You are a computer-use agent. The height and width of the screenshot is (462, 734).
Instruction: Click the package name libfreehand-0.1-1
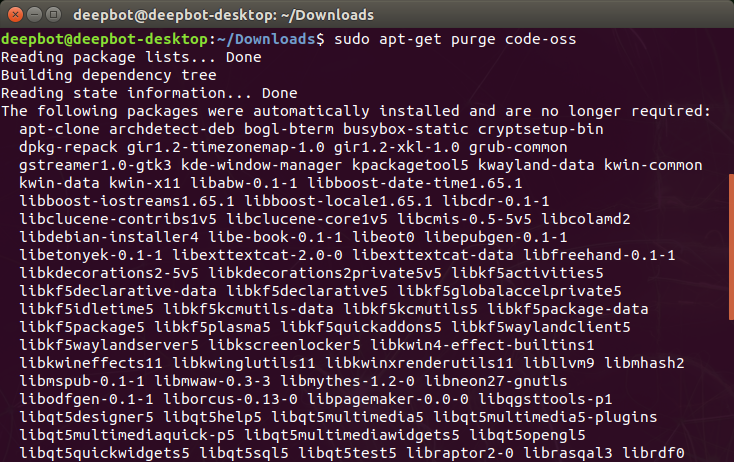pos(599,255)
